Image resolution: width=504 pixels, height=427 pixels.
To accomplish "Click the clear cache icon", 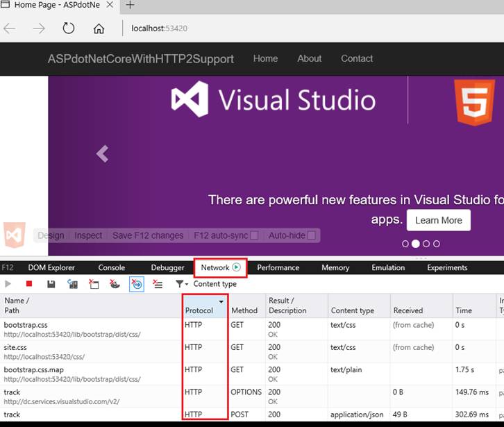I will coord(94,284).
